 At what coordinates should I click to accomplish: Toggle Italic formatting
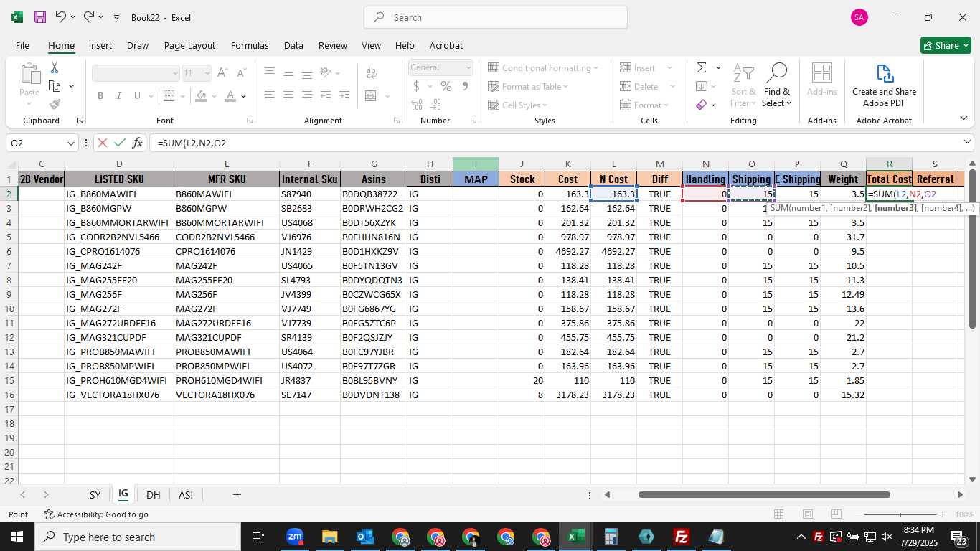(119, 95)
